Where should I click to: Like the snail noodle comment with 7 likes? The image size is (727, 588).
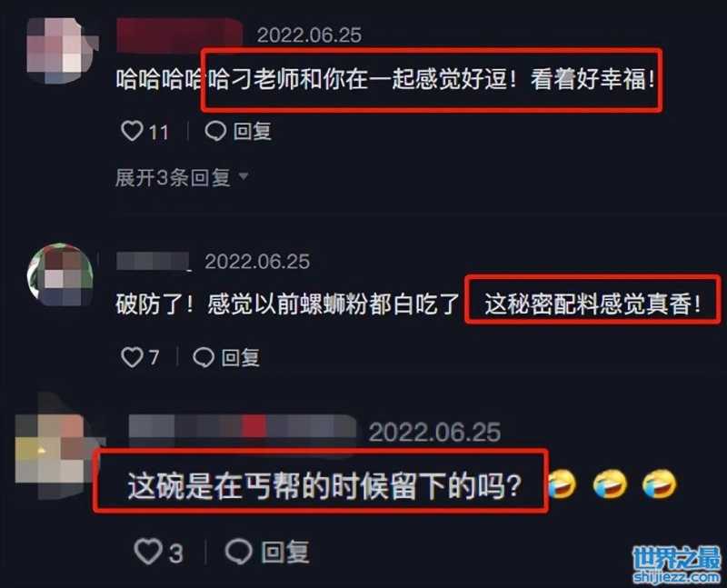click(132, 357)
